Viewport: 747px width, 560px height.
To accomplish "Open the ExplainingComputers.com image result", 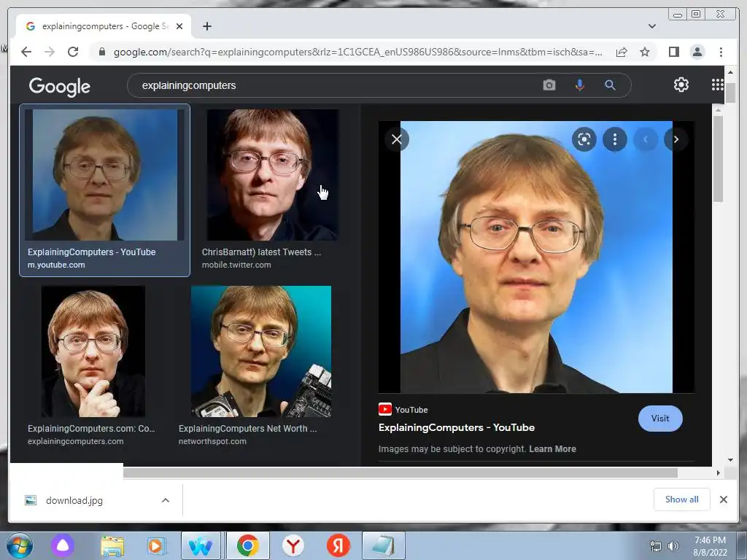I will coord(93,351).
